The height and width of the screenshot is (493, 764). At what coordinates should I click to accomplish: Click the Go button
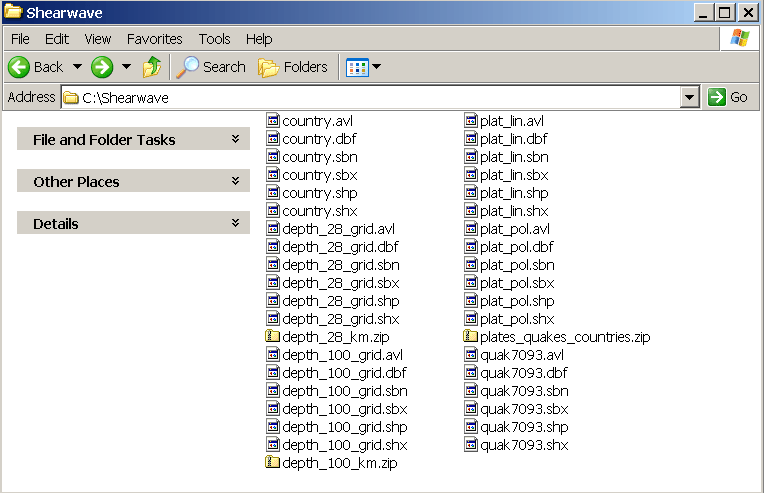pos(728,97)
